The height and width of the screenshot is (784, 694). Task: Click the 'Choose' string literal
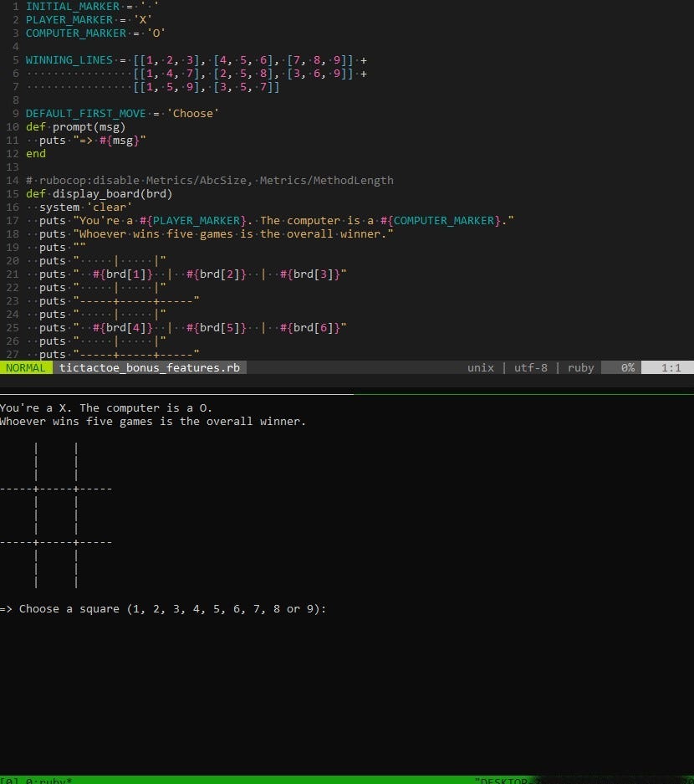193,114
